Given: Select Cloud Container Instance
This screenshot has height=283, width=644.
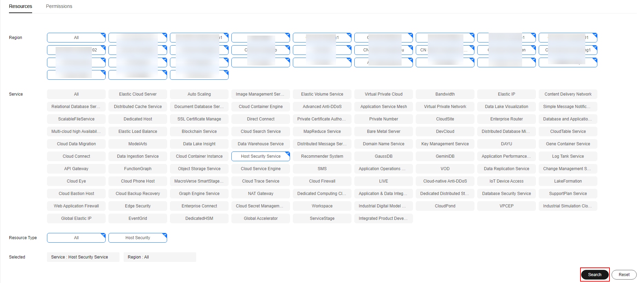Looking at the screenshot, I should coord(199,156).
